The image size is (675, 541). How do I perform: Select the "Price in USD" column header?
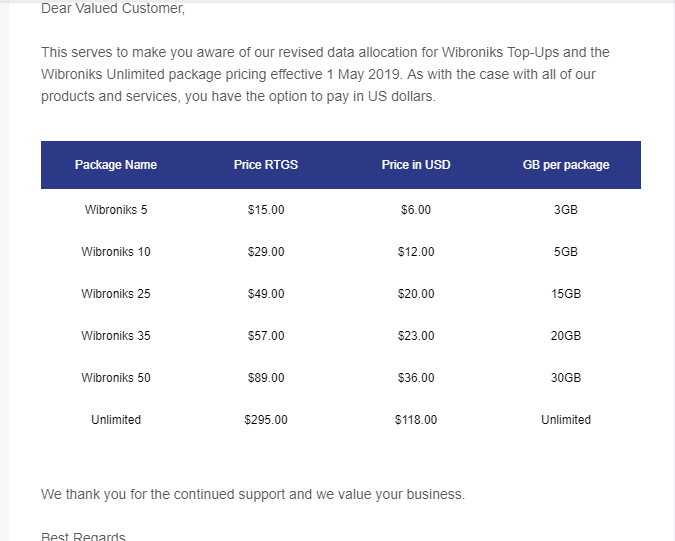[416, 165]
